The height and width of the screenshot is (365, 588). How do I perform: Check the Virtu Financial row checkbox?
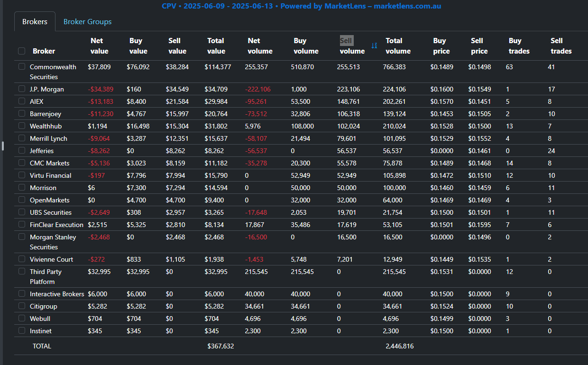coord(21,175)
